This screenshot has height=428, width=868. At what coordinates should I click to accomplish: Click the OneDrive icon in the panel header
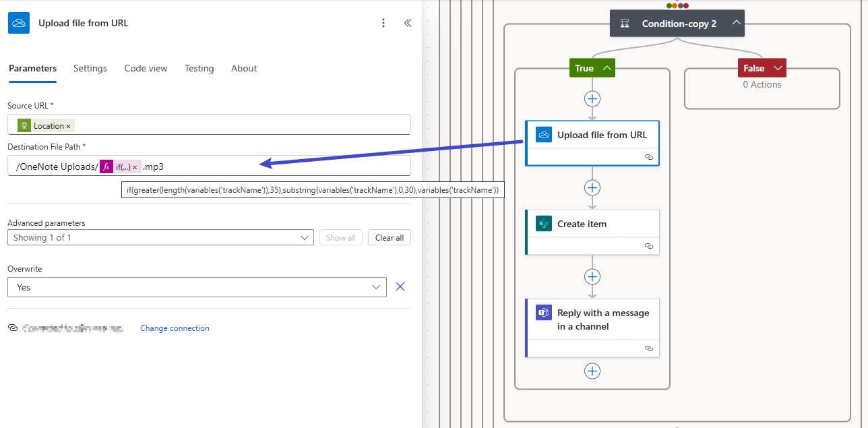coord(19,23)
